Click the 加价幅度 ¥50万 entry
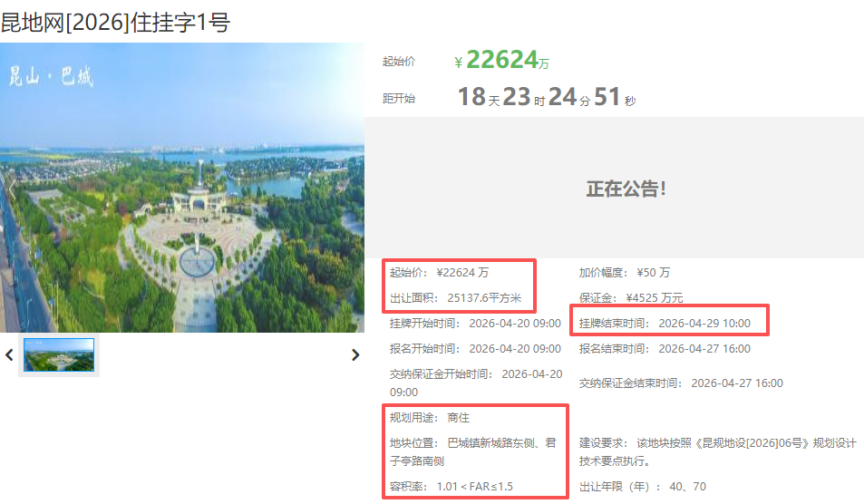 point(625,272)
